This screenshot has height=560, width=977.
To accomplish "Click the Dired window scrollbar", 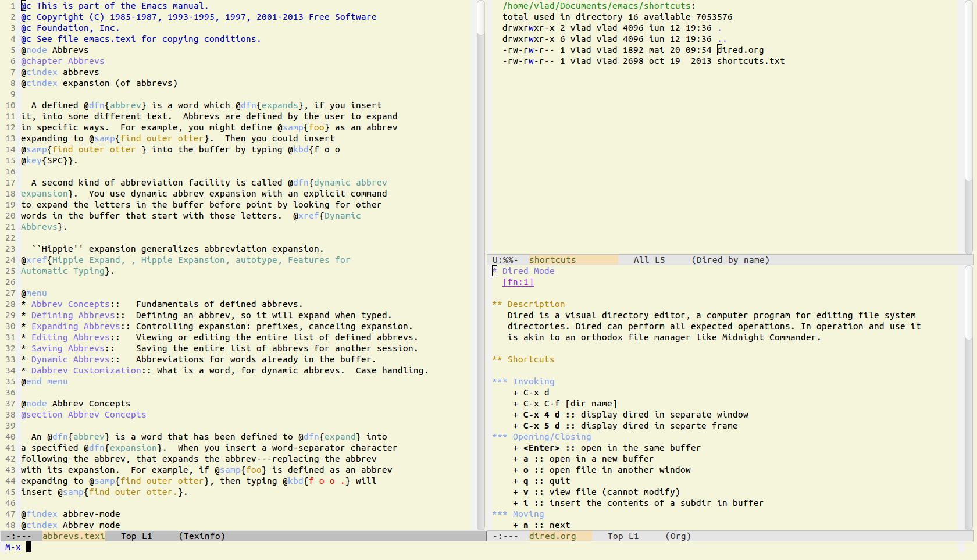I will 968,127.
